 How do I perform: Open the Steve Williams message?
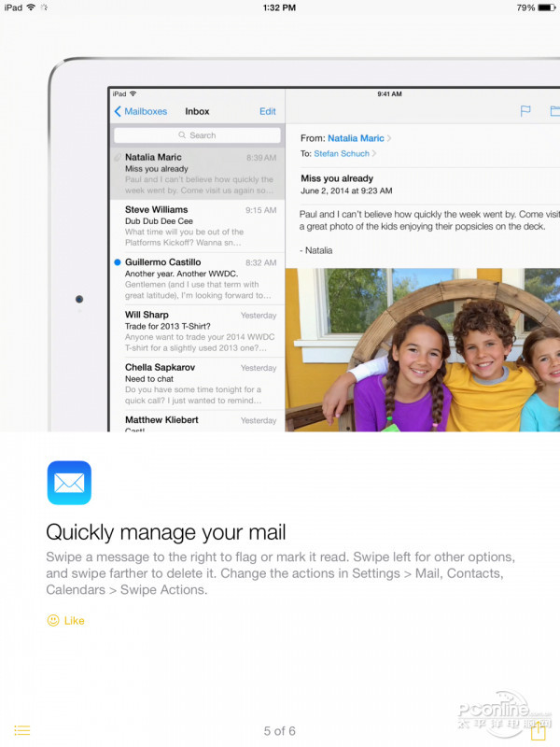[197, 226]
